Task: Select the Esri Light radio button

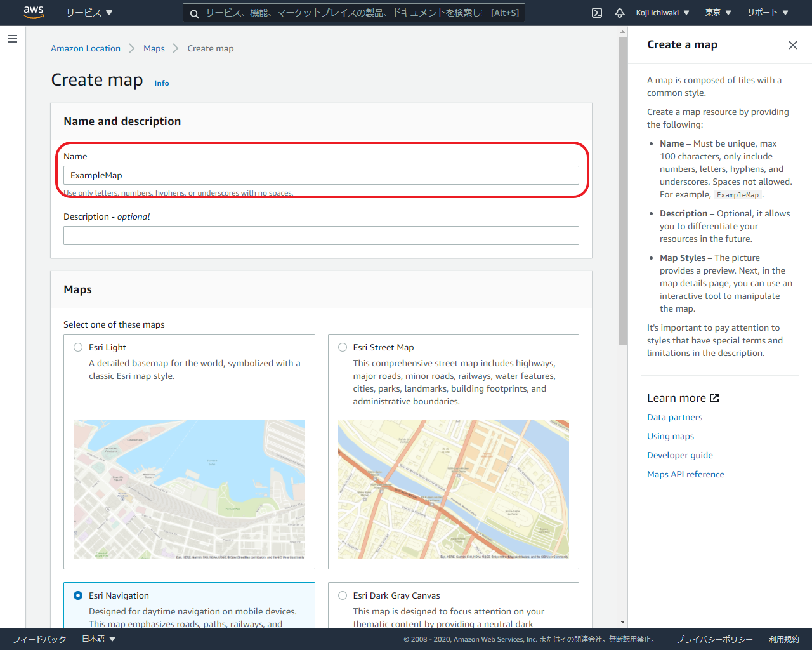Action: tap(78, 347)
